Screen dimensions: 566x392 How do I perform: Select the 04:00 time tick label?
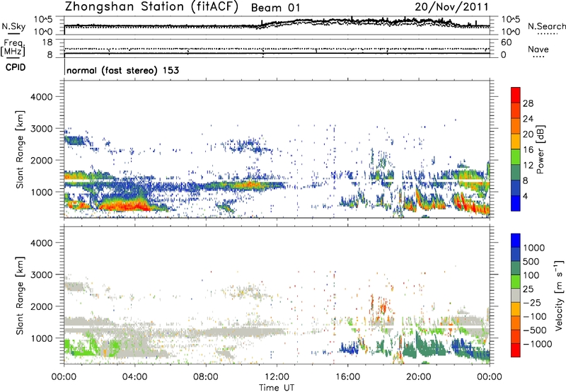134,377
